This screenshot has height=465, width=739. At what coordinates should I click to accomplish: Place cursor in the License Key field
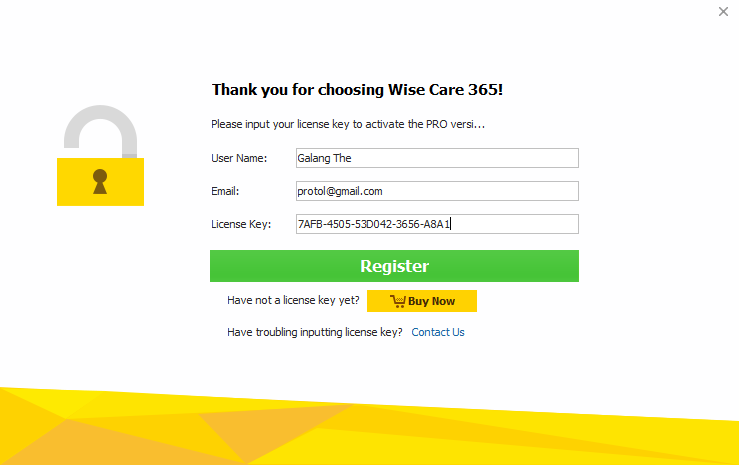click(x=437, y=224)
